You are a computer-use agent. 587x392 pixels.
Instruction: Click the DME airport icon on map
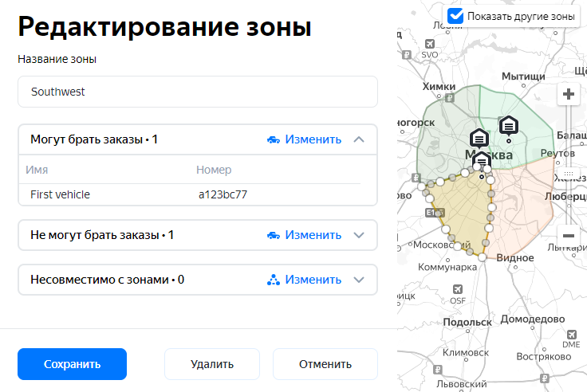tap(571, 334)
